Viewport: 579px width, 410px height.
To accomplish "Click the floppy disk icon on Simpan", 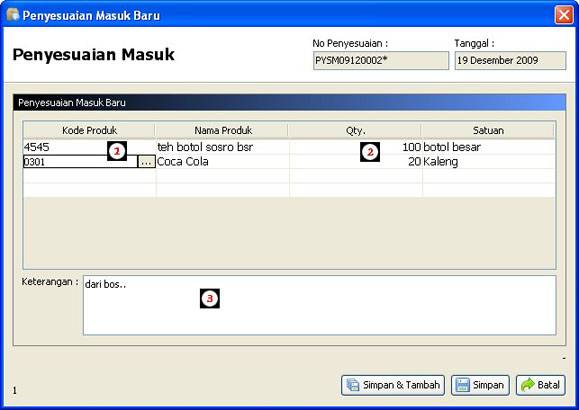I will [x=462, y=385].
